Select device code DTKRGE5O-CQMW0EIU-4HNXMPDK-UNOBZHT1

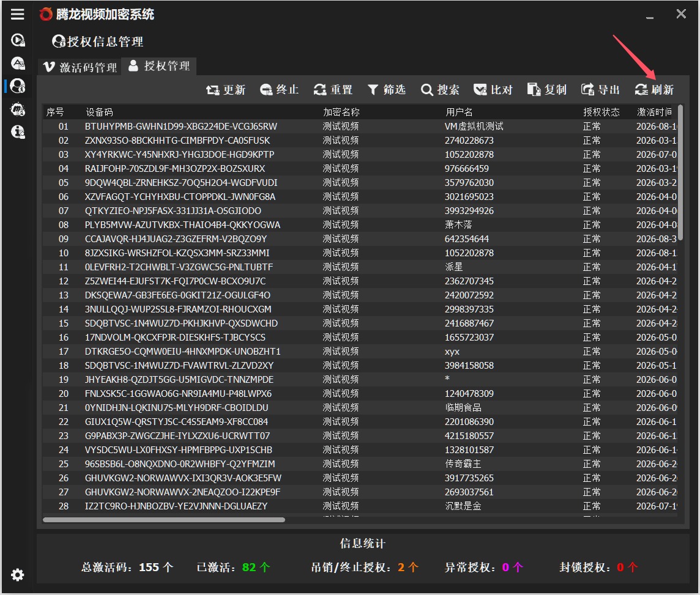click(182, 352)
